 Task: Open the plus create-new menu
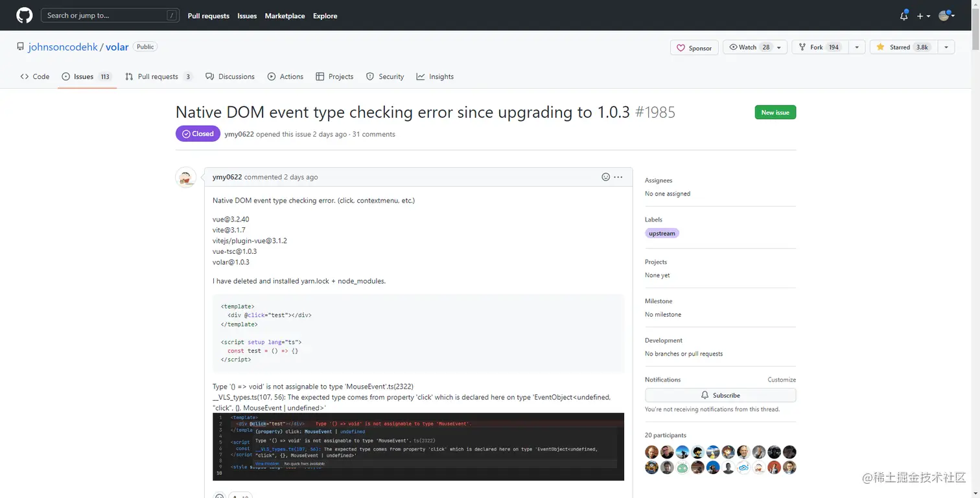[x=924, y=16]
